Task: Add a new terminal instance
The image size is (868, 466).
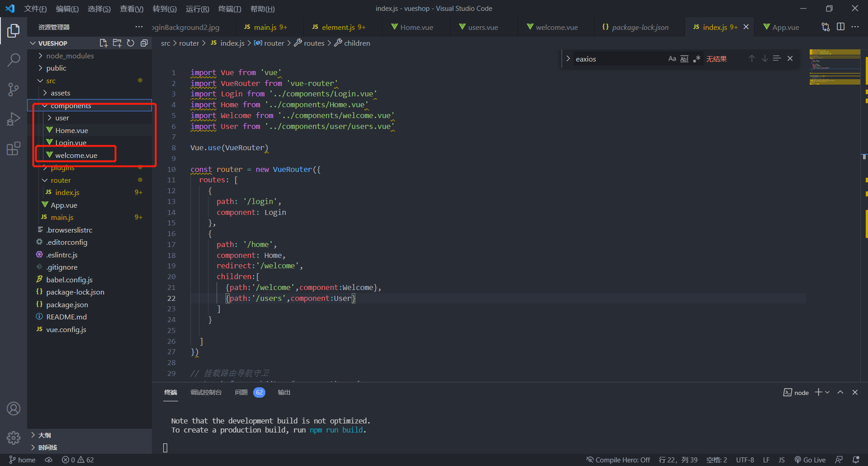Action: [819, 392]
